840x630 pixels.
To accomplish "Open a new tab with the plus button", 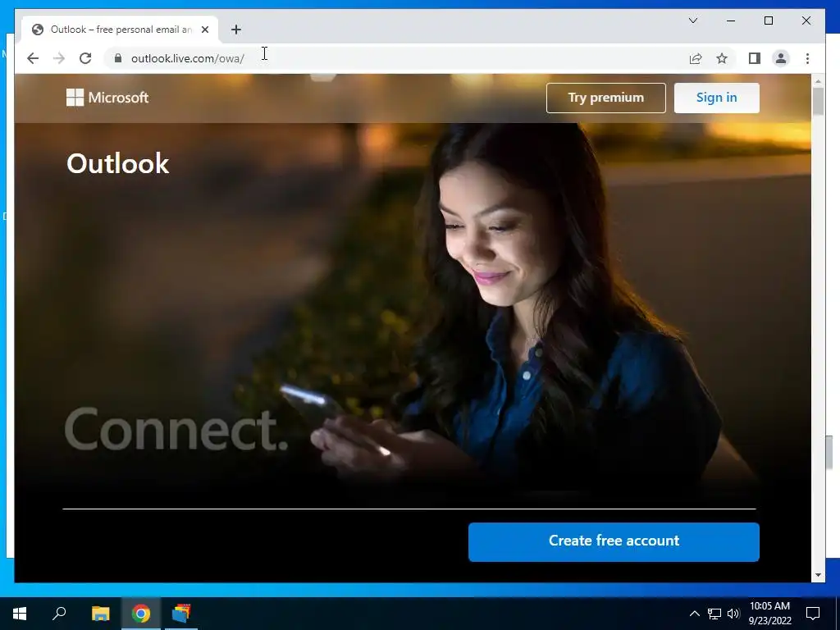I will tap(236, 30).
